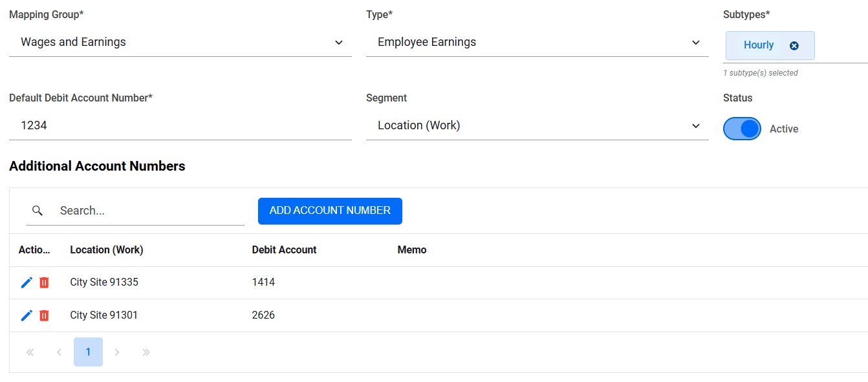Select page 1 in pagination
The width and height of the screenshot is (868, 382).
tap(88, 352)
